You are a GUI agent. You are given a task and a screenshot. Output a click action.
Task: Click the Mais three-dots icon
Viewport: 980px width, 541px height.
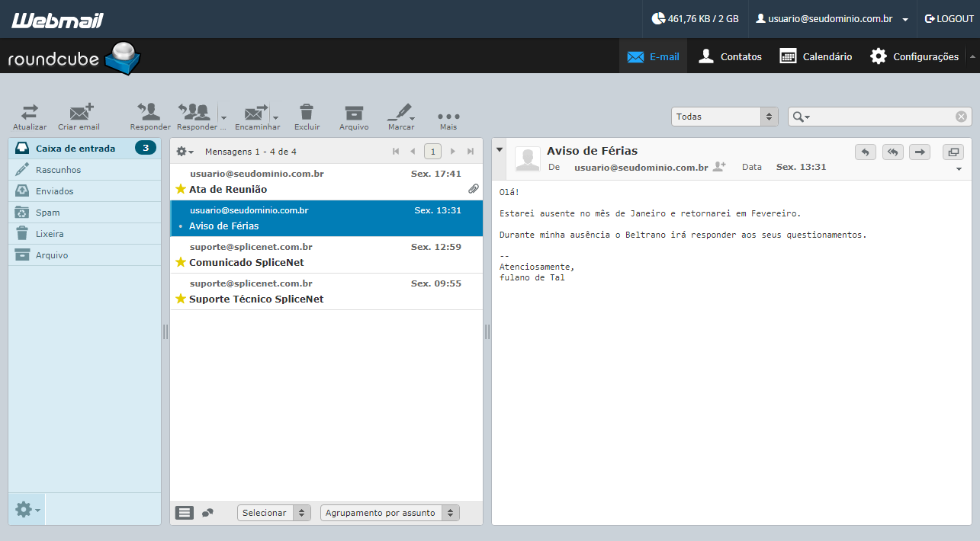pyautogui.click(x=448, y=116)
